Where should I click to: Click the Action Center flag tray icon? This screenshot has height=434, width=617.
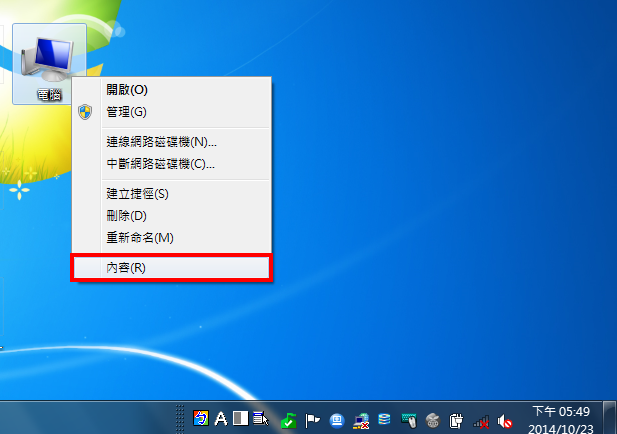point(312,419)
